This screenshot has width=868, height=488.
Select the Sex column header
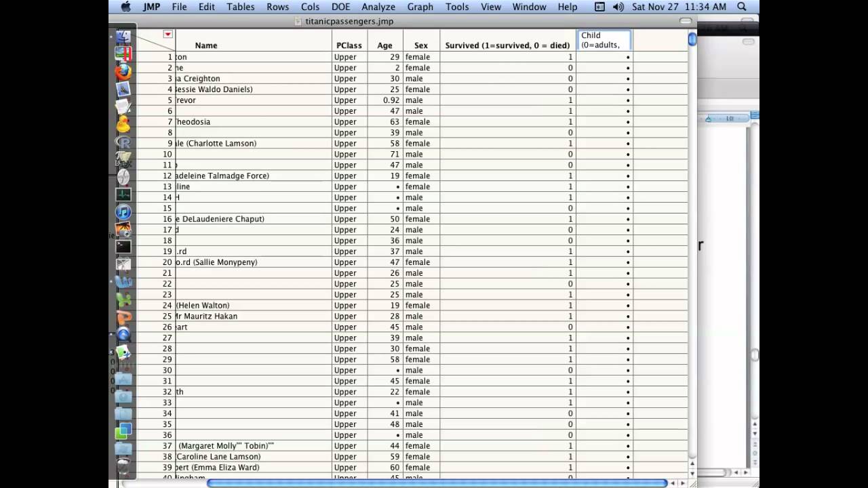[421, 45]
